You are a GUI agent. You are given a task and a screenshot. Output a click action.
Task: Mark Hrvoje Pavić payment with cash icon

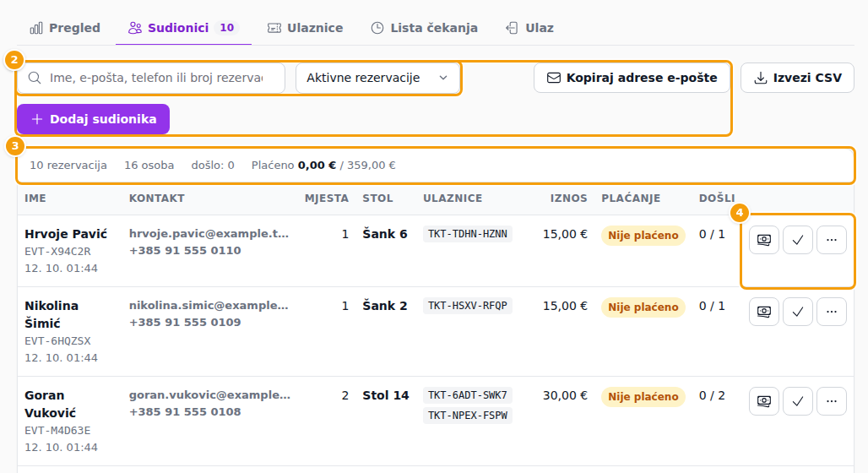pos(764,240)
